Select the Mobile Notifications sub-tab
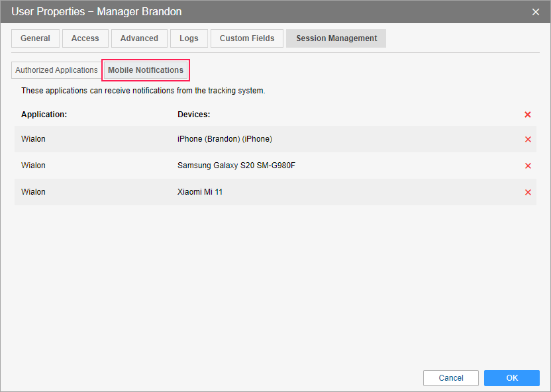The height and width of the screenshot is (392, 551). pyautogui.click(x=146, y=70)
